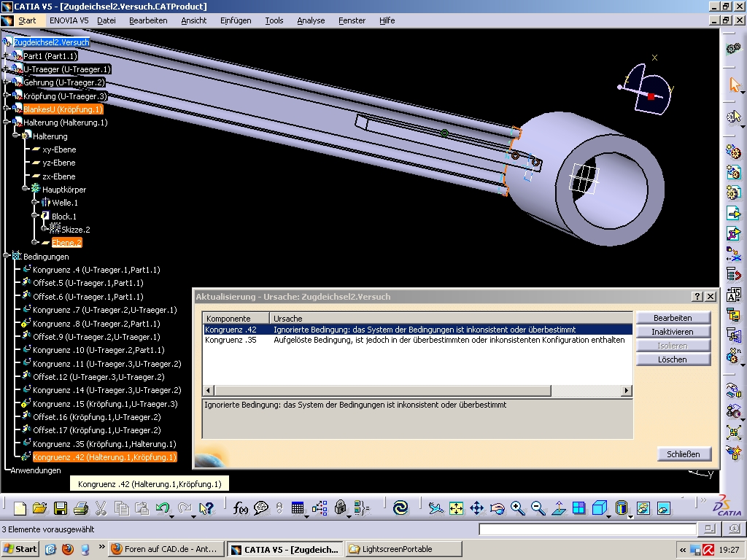The height and width of the screenshot is (560, 747).
Task: Collapse the Hauptkörper node
Action: [x=26, y=189]
